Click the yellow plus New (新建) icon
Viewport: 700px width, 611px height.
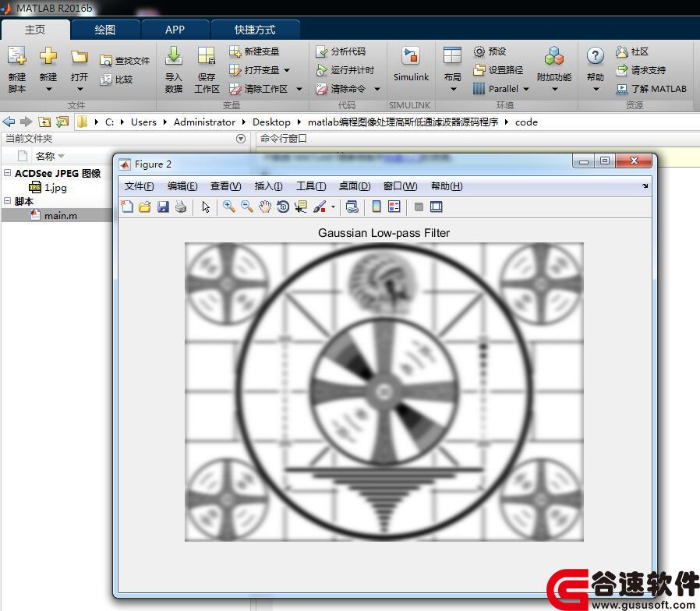48,57
